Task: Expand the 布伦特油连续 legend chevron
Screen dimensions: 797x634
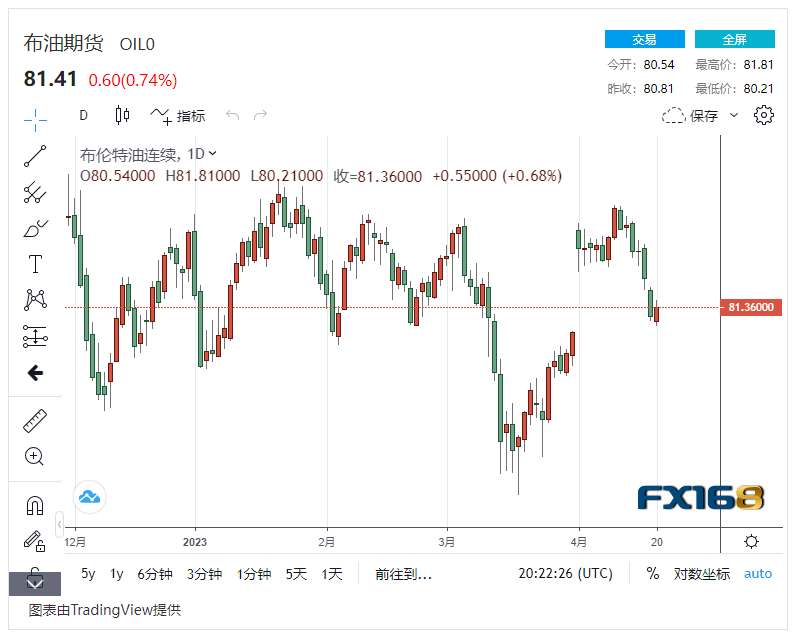Action: 212,154
